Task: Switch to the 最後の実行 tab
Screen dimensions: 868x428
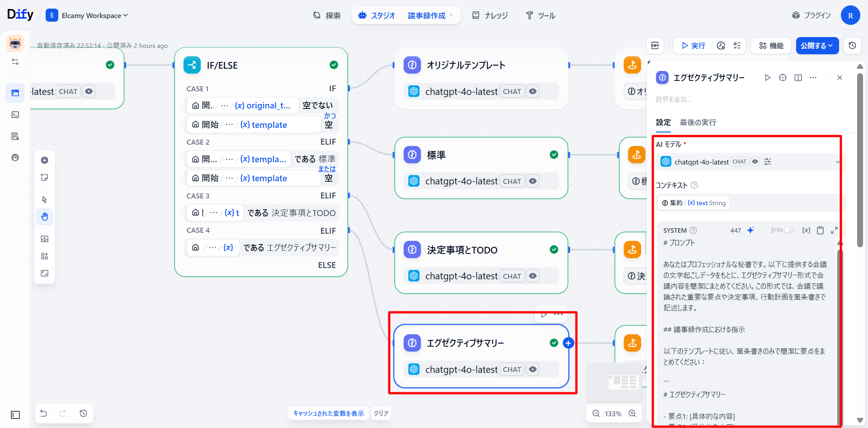Action: 698,122
